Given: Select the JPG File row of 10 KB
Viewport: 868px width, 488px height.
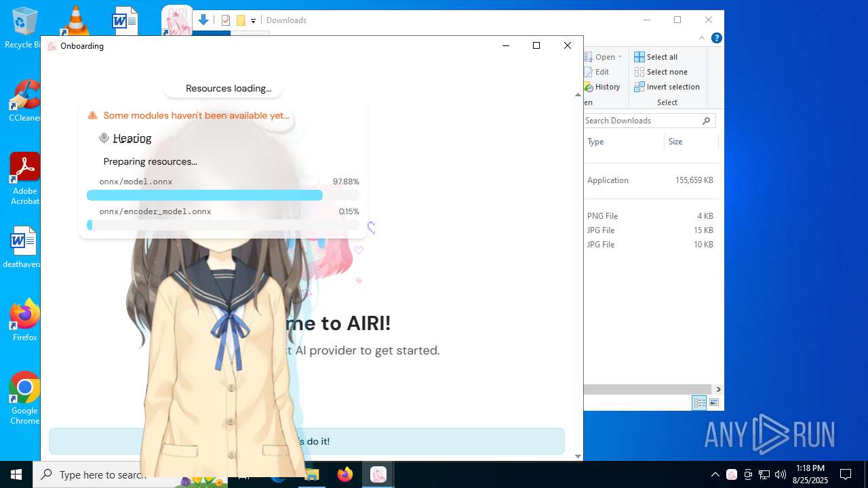Looking at the screenshot, I should 651,245.
